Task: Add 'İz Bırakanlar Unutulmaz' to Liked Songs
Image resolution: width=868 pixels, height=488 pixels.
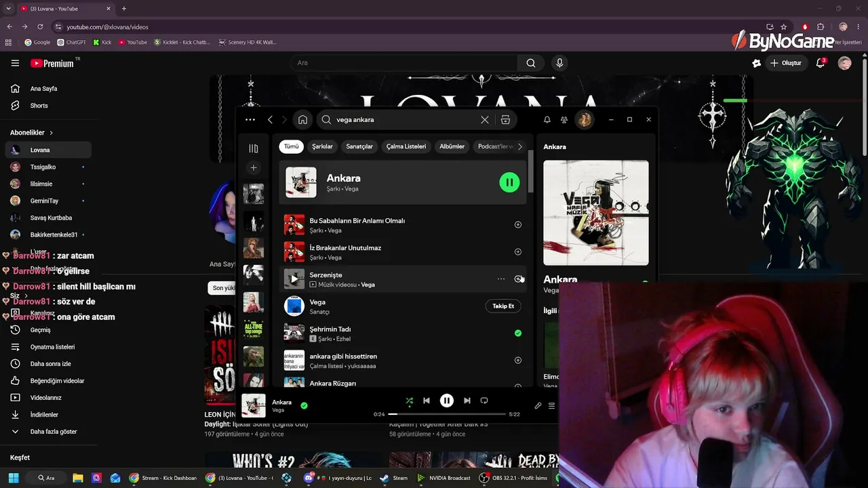Action: [x=518, y=251]
